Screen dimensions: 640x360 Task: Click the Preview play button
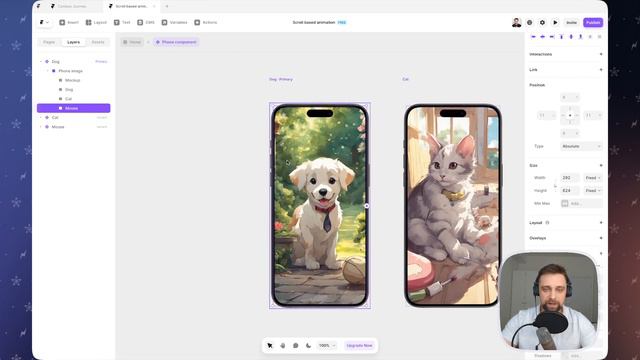[x=555, y=22]
